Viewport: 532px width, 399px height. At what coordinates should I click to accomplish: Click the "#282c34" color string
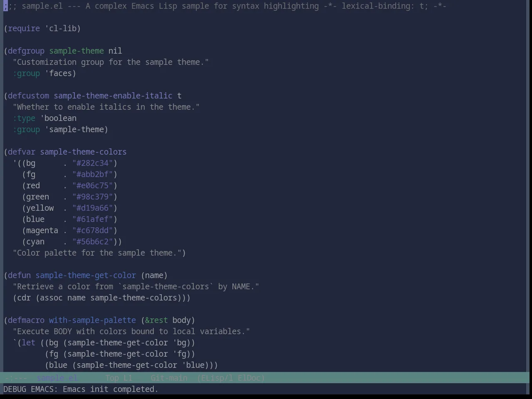click(93, 163)
